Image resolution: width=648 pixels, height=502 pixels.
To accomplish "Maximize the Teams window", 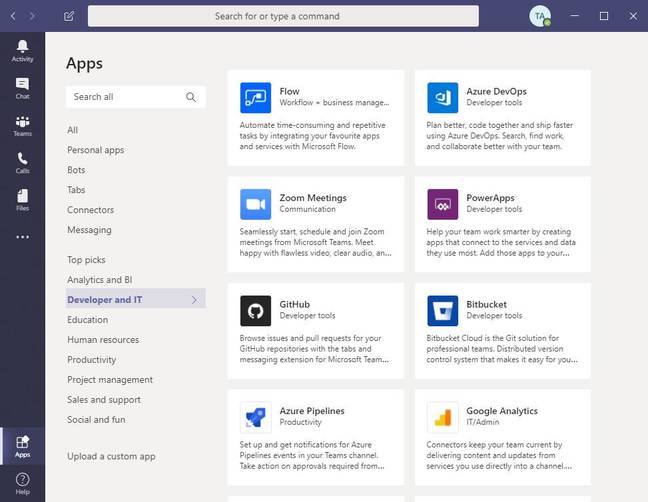I will coord(604,16).
